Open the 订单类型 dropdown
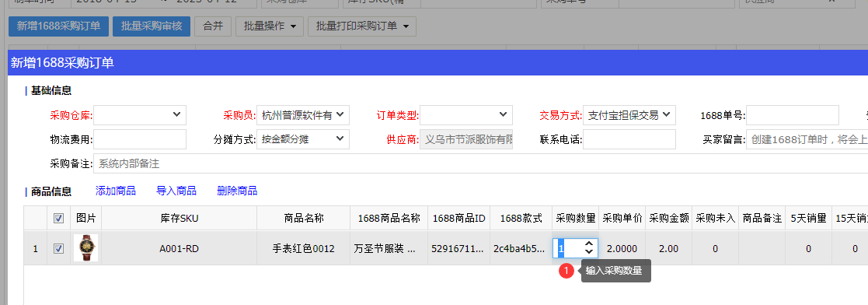Image resolution: width=868 pixels, height=305 pixels. coord(466,115)
